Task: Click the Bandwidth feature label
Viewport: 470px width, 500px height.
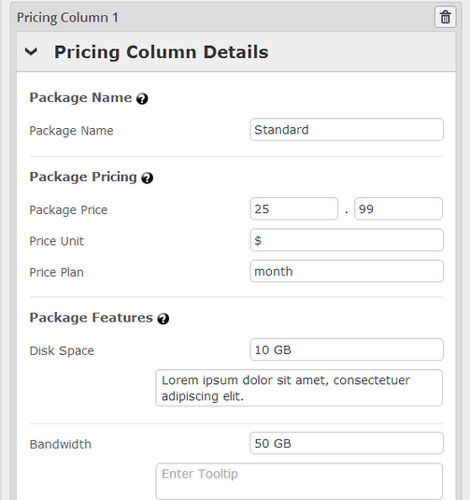Action: click(60, 444)
